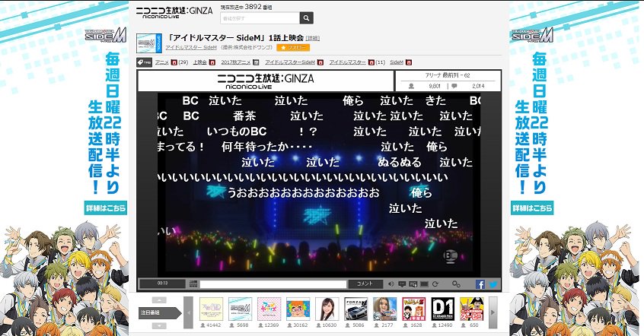
Task: Click the TAG edit icon
Action: (x=145, y=62)
